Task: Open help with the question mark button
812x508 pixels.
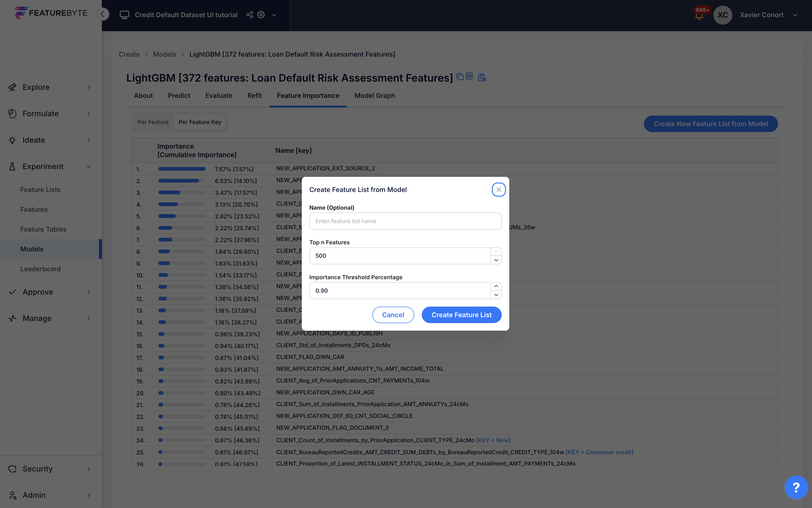Action: click(x=796, y=487)
